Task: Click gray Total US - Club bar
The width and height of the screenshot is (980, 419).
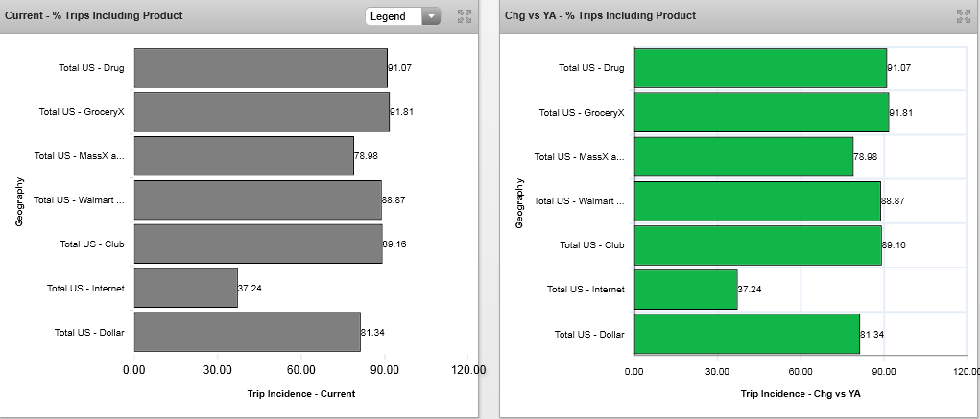Action: 258,244
